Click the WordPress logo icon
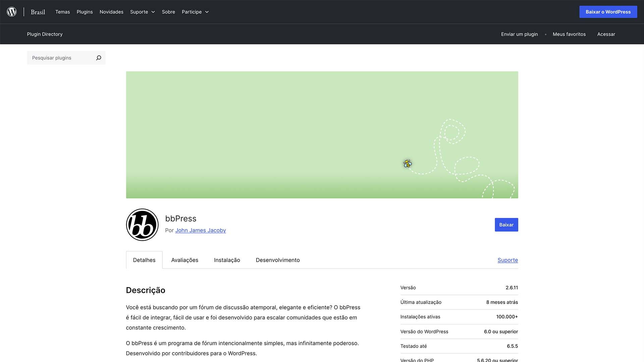Screen dimensions: 644x362 (12, 12)
